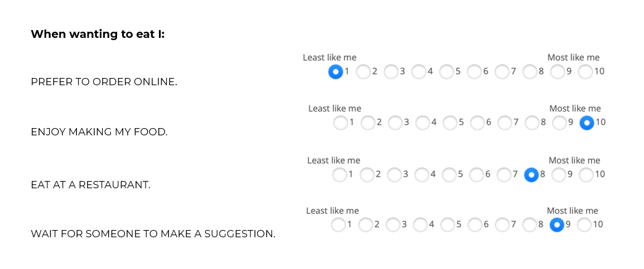Viewport: 644px width, 269px height.
Task: Pick rating 3 for 'Prefer to order online'
Action: click(391, 72)
